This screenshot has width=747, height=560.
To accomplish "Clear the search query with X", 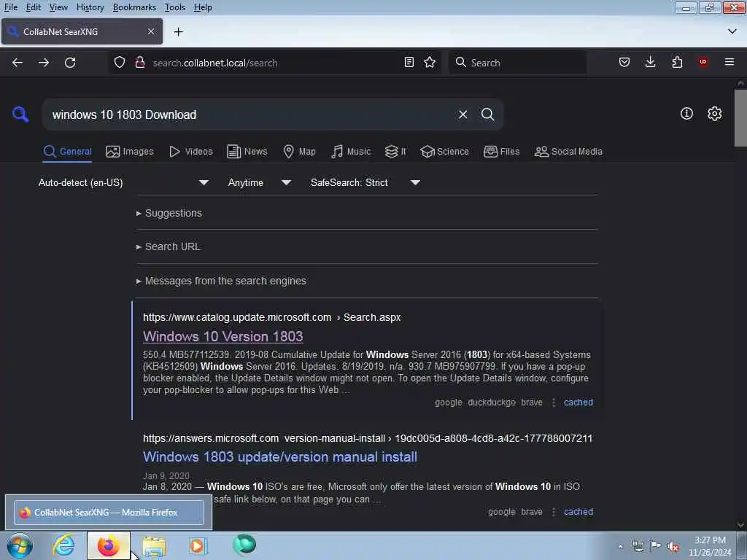I will tap(462, 114).
